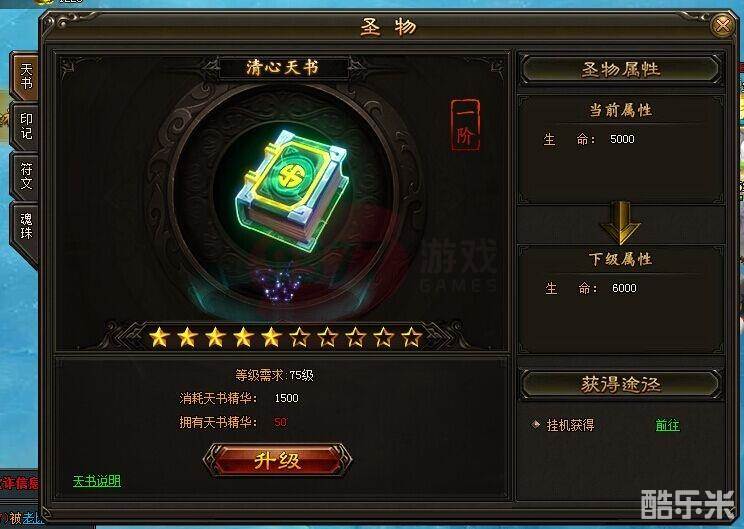
Task: Open the 魂珠 side tab
Action: (x=26, y=226)
